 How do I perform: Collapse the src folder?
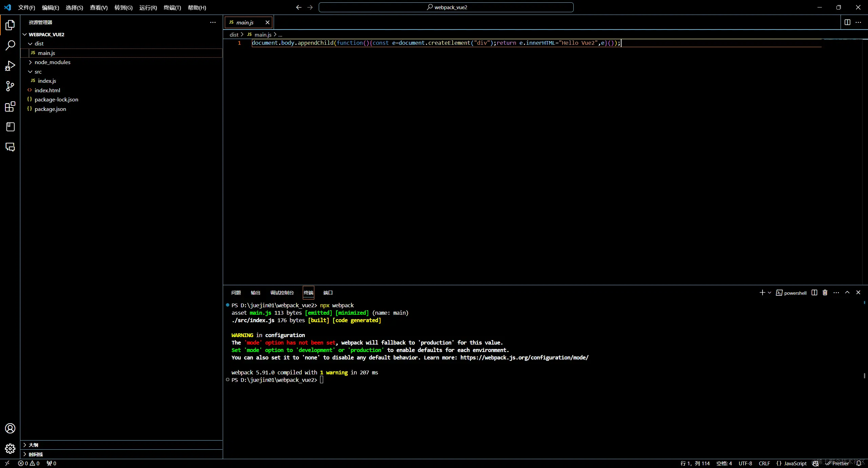38,72
